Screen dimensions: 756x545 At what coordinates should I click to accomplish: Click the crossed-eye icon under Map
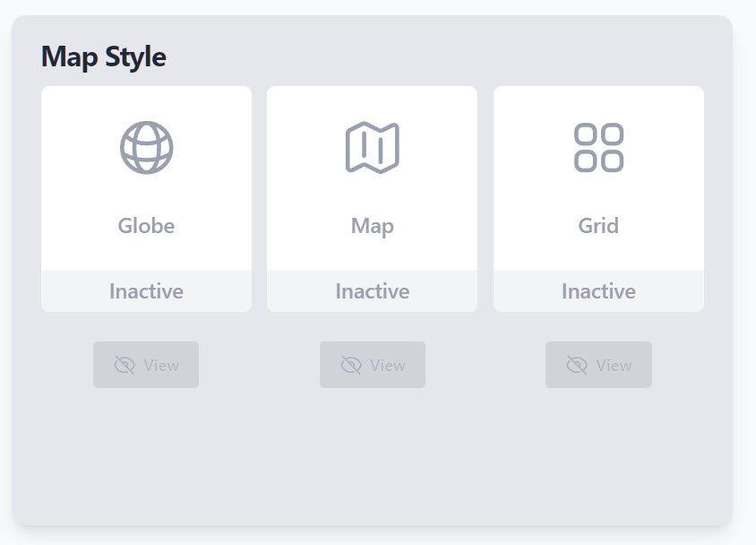click(x=351, y=365)
